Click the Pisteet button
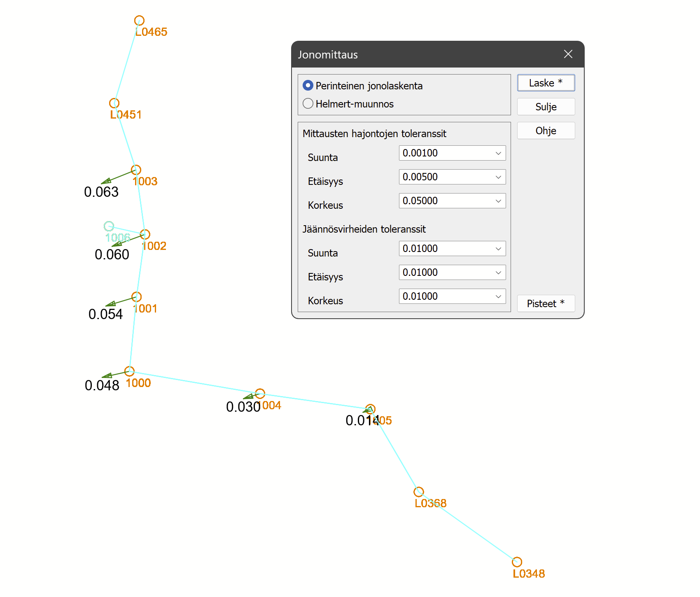The height and width of the screenshot is (597, 700). [546, 304]
